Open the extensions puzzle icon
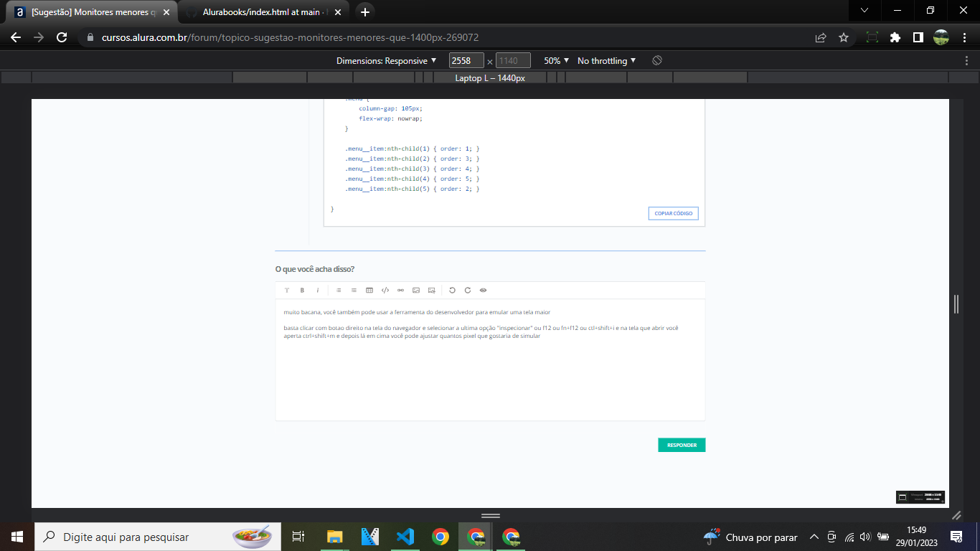 pos(895,37)
